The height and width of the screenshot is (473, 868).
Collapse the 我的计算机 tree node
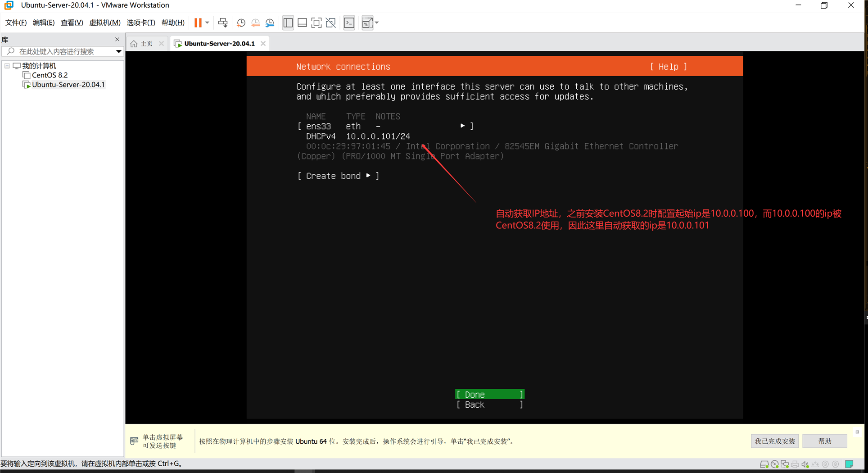point(7,66)
